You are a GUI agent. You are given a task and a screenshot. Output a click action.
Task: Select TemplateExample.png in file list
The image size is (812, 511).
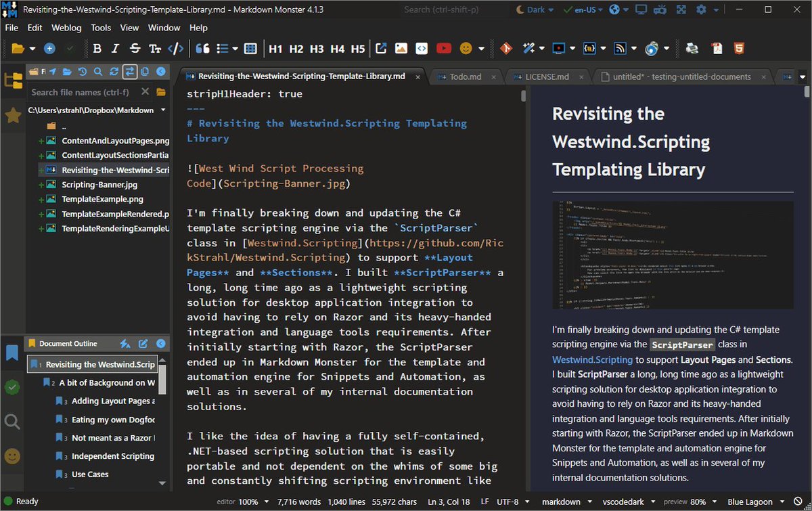102,199
